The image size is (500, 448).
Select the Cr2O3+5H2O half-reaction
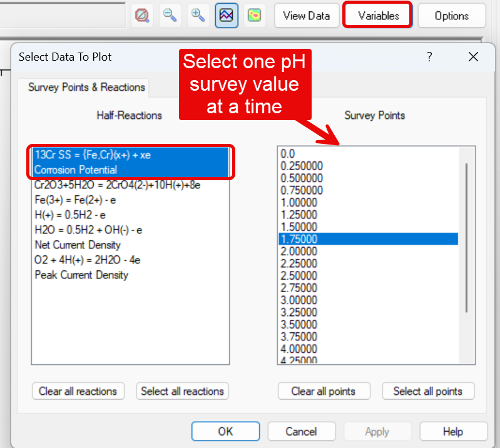click(131, 185)
